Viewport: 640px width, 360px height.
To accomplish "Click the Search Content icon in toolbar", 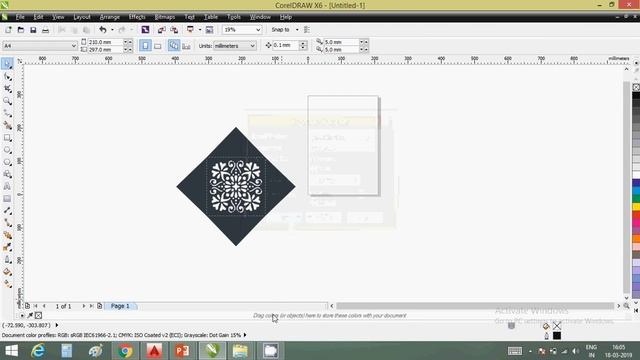I will click(x=145, y=30).
